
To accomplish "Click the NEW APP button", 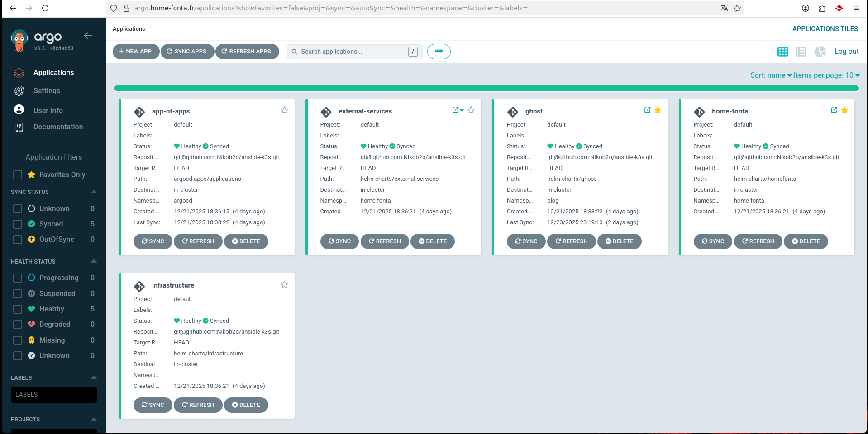I will tap(135, 52).
